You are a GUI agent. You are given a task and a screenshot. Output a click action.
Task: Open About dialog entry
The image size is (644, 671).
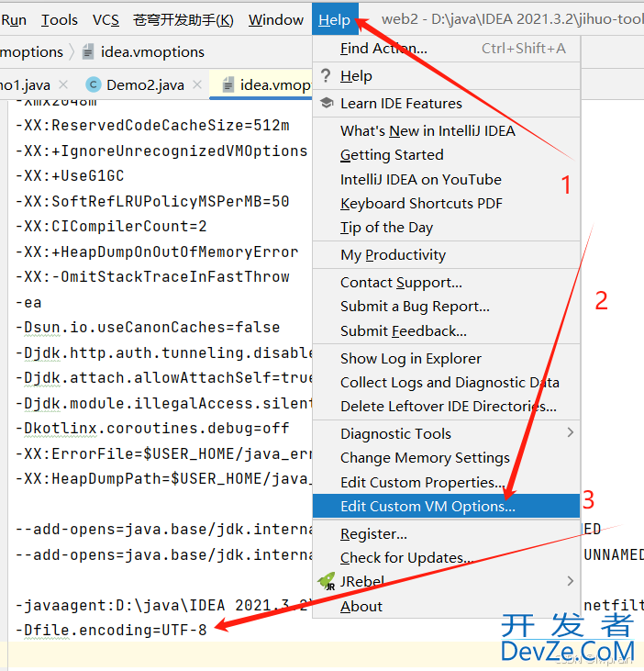coord(446,607)
